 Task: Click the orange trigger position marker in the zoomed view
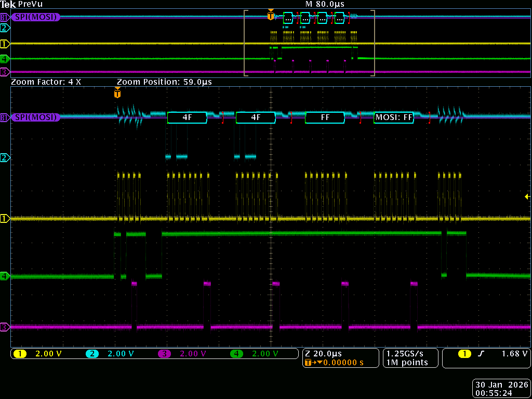coord(117,94)
